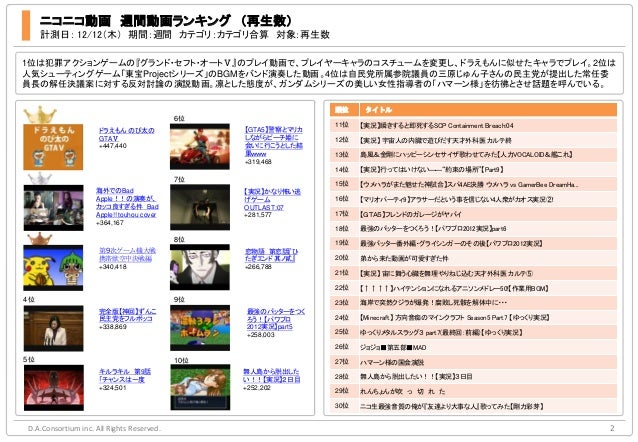638x442 pixels.
Task: Click the +252,202 view count
Action: click(x=257, y=387)
